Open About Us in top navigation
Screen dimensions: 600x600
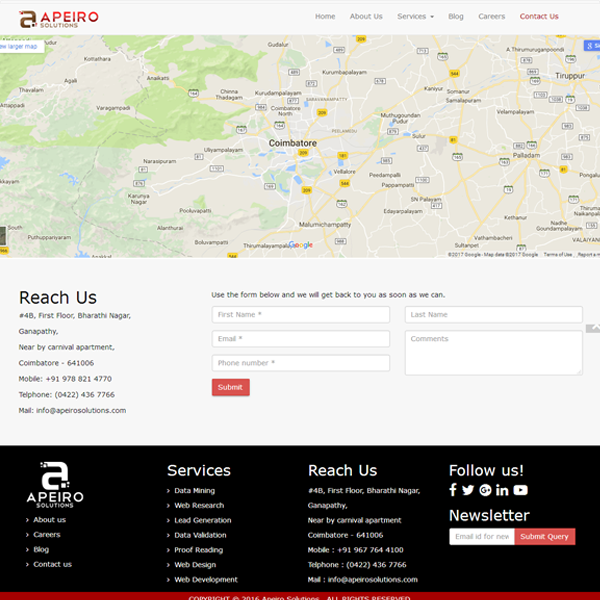366,16
